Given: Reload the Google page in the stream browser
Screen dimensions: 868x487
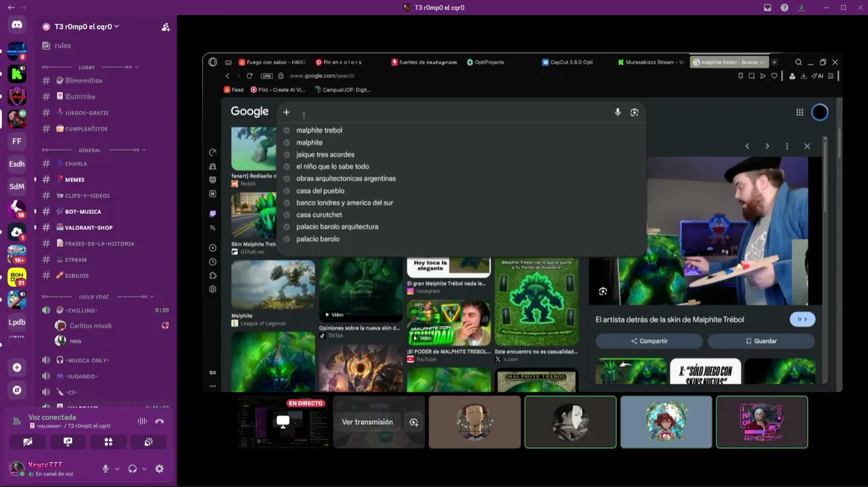Looking at the screenshot, I should [x=250, y=76].
